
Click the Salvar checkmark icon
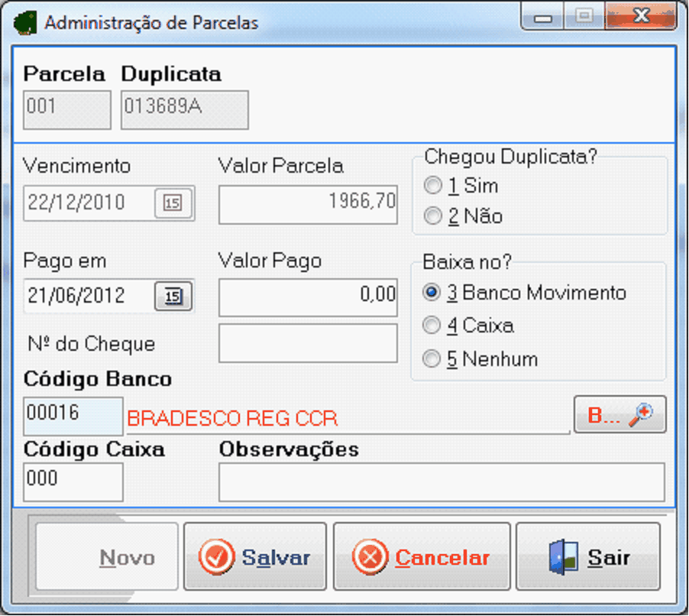[x=216, y=558]
